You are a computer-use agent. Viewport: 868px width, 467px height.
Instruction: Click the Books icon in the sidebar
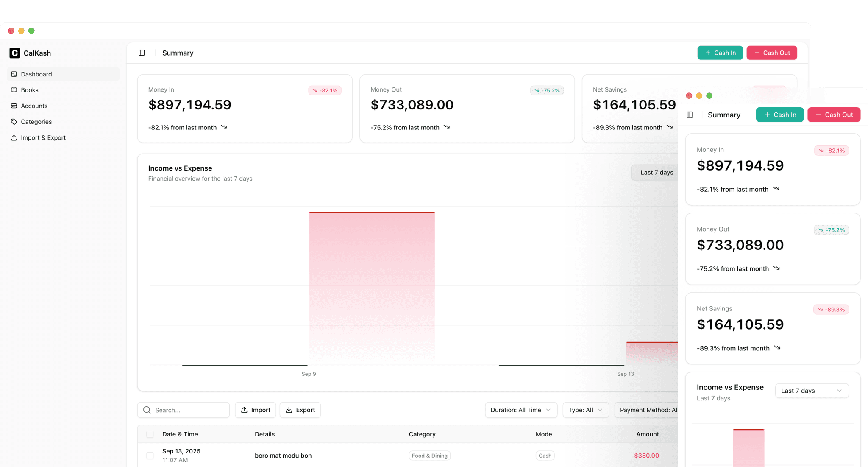pyautogui.click(x=13, y=90)
